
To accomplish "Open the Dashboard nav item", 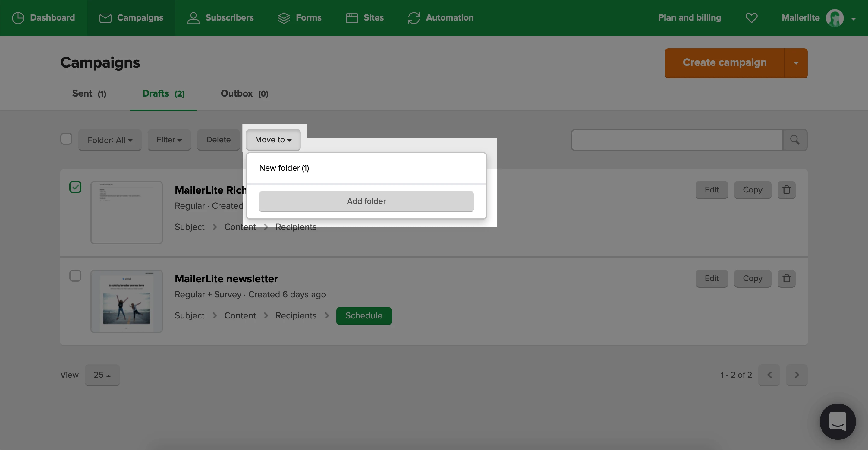I will [x=43, y=18].
